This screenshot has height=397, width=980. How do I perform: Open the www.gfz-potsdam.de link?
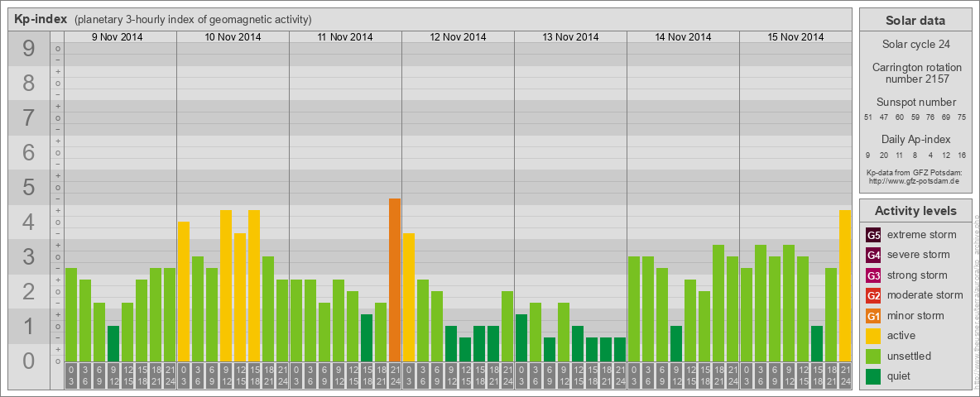(x=915, y=180)
